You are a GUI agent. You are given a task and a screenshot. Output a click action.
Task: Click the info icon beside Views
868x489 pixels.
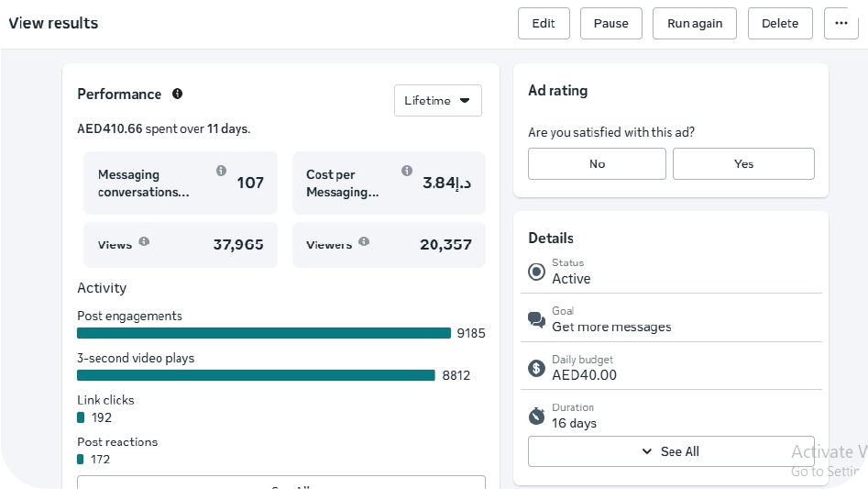click(x=144, y=242)
